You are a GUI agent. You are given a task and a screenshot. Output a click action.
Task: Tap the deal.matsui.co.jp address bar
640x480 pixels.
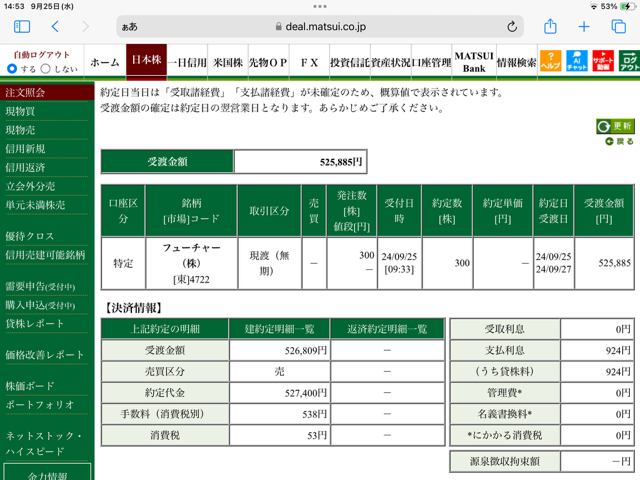coord(320,27)
